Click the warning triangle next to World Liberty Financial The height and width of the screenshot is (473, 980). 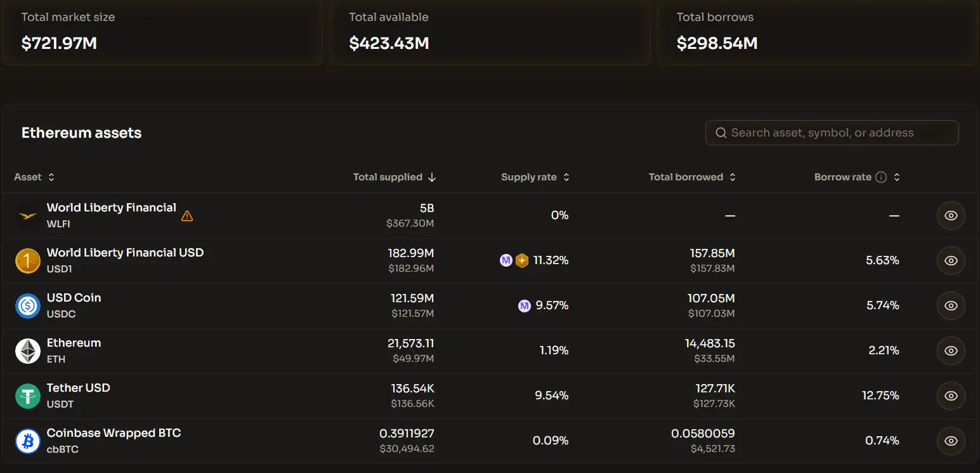coord(187,216)
